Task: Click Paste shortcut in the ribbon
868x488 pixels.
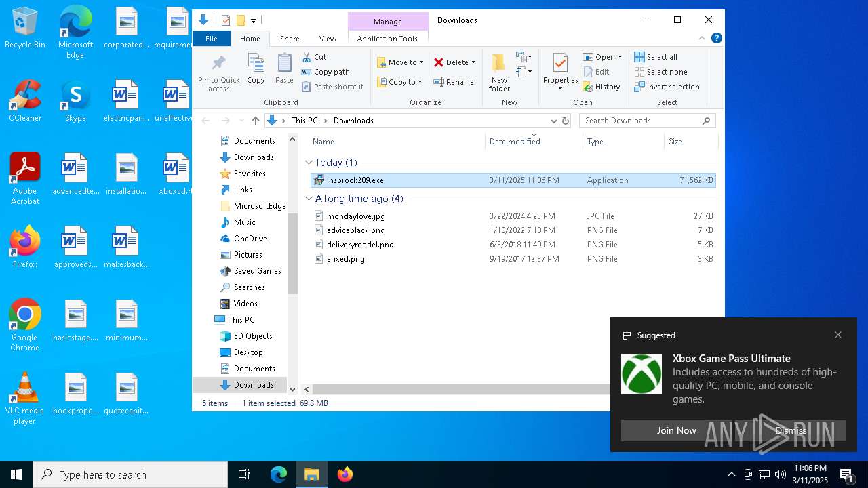Action: click(x=332, y=87)
